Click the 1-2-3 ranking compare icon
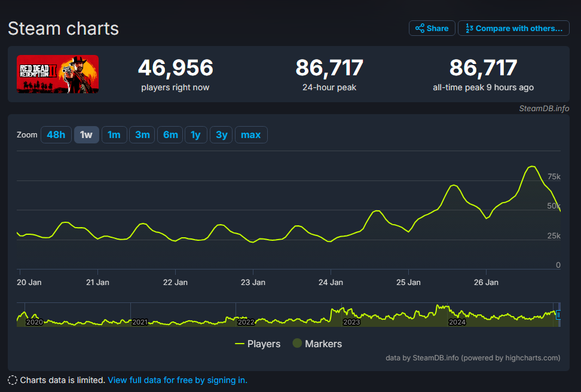This screenshot has width=581, height=392. coord(469,28)
